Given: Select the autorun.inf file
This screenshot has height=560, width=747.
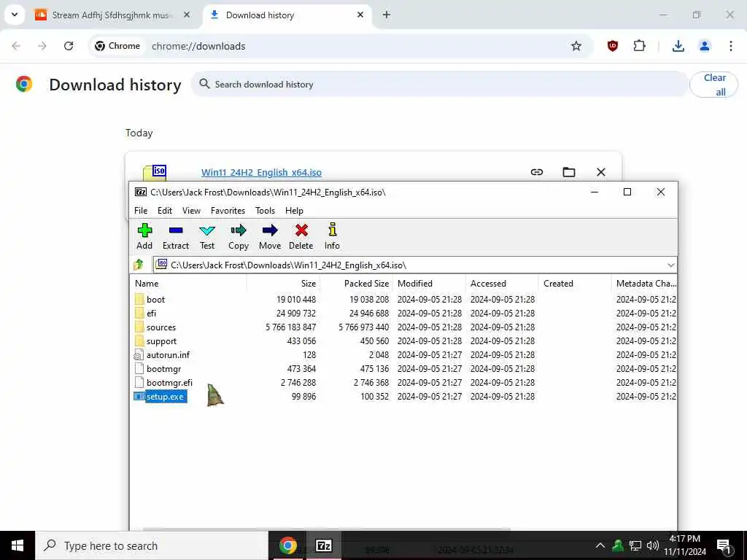Looking at the screenshot, I should tap(168, 355).
